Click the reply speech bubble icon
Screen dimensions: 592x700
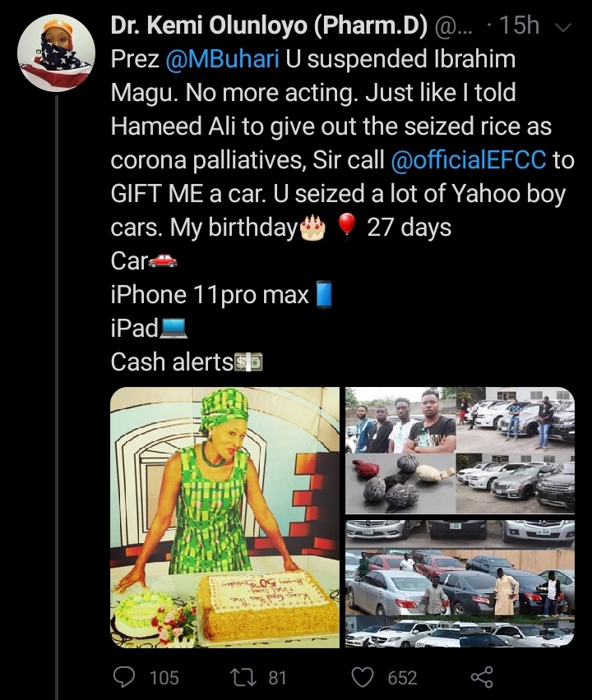coord(124,677)
